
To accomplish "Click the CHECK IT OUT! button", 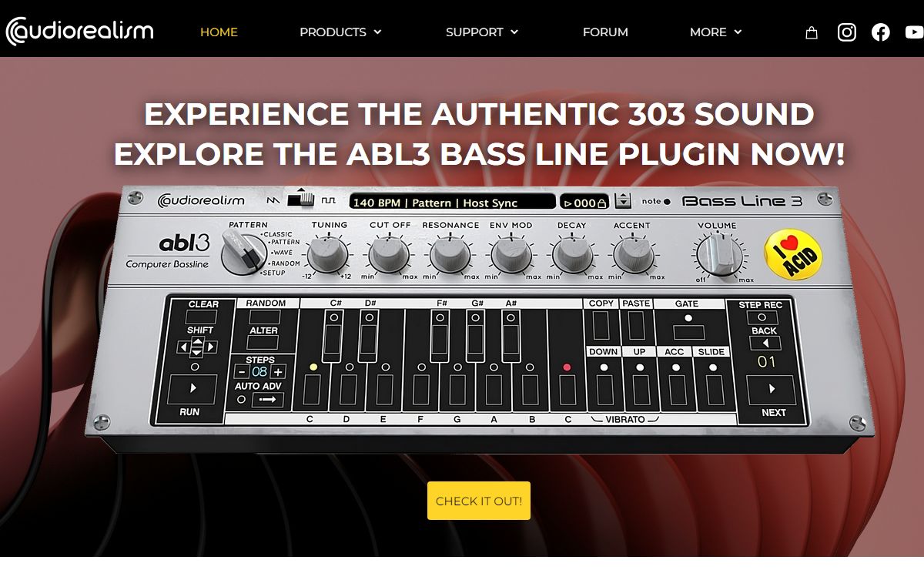I will coord(479,501).
